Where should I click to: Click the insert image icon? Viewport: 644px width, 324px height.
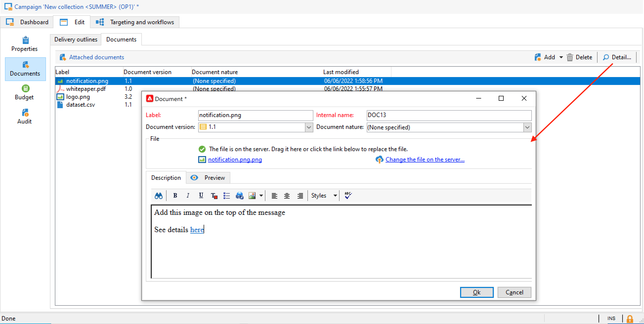pyautogui.click(x=252, y=196)
